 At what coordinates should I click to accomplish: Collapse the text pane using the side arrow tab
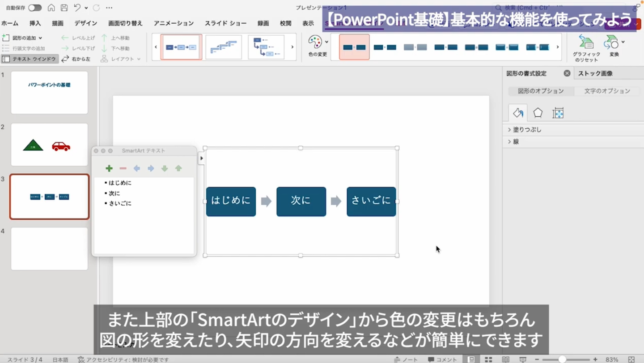201,158
